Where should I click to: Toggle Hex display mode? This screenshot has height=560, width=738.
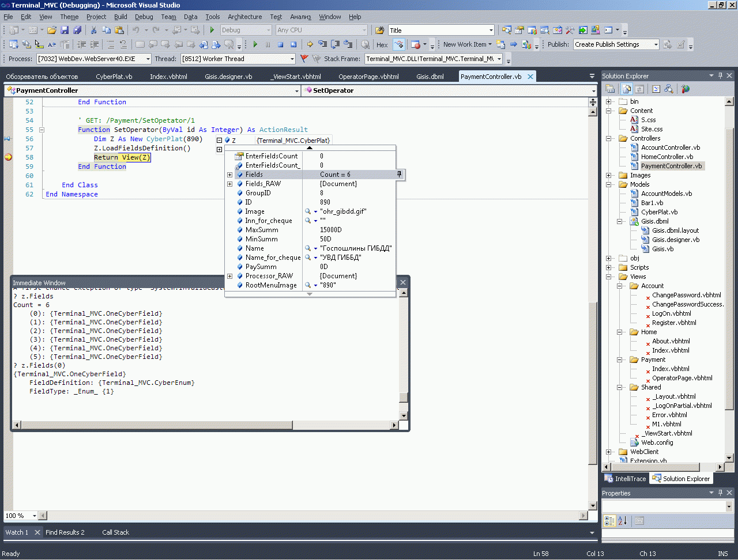(x=382, y=44)
